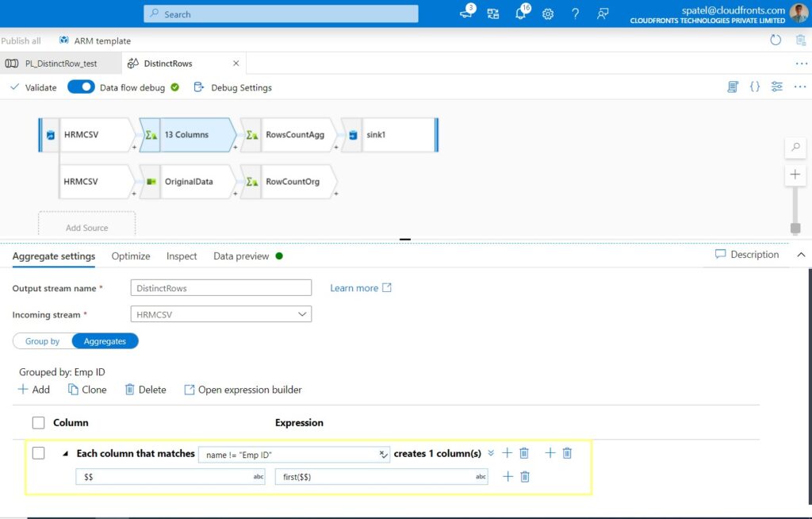
Task: Open the help question mark
Action: click(576, 14)
